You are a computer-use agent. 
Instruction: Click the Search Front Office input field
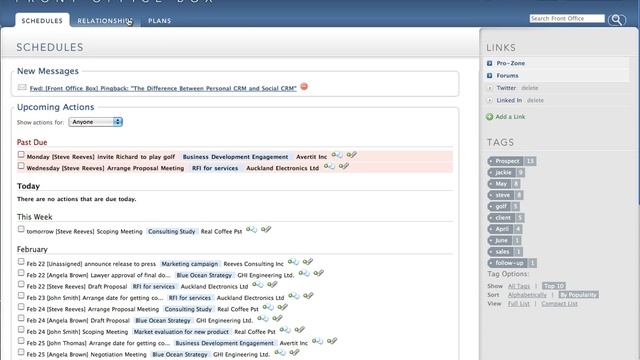tap(567, 18)
